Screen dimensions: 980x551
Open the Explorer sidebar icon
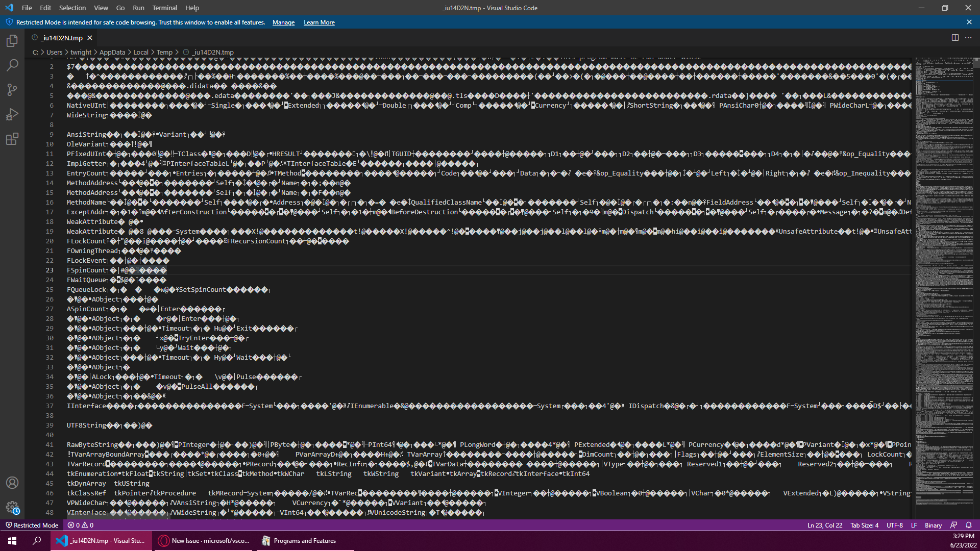12,41
